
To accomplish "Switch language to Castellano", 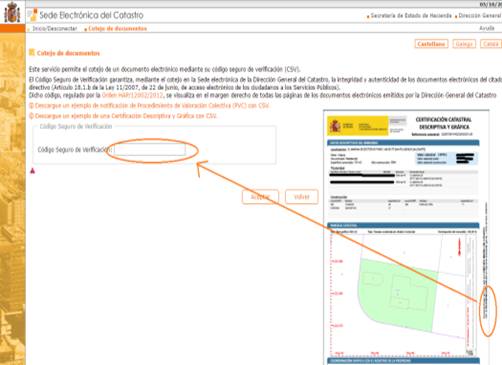I will 431,44.
